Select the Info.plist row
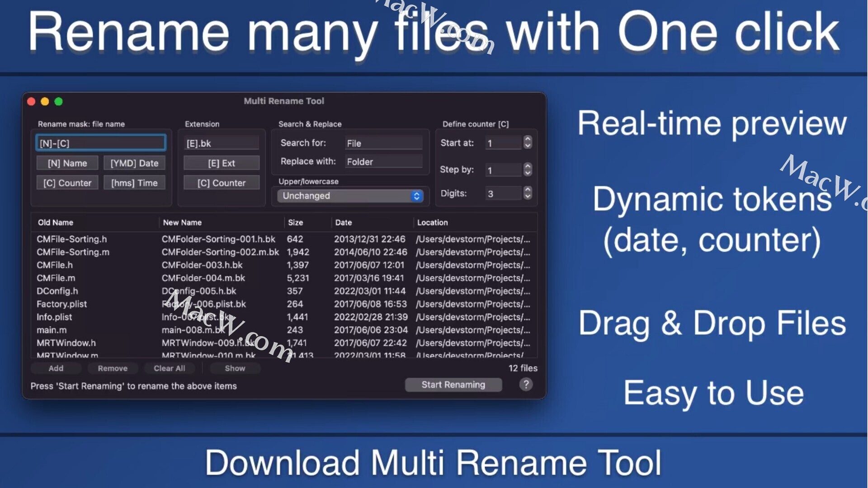The height and width of the screenshot is (488, 868). click(x=284, y=317)
